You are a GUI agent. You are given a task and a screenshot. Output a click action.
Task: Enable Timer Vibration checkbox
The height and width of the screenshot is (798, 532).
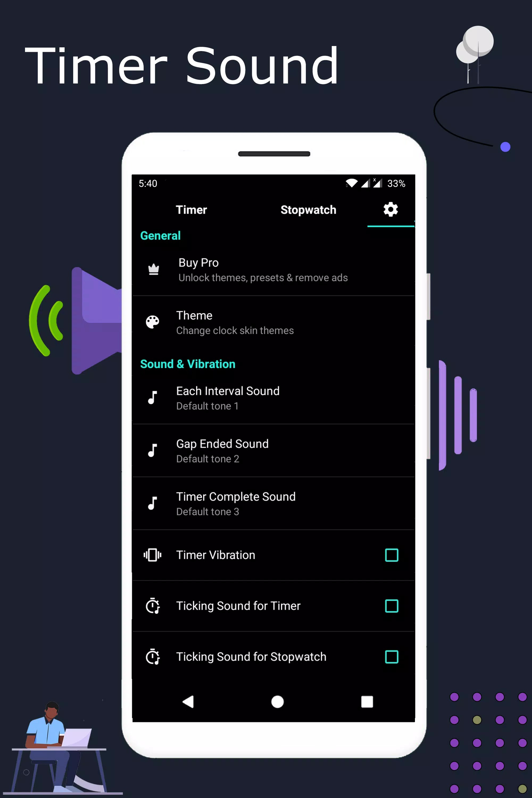pos(391,555)
